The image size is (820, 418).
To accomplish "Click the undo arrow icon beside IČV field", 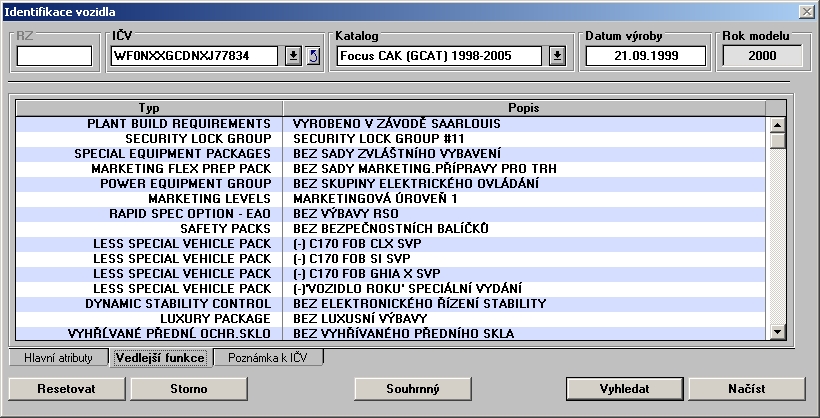I will 312,55.
